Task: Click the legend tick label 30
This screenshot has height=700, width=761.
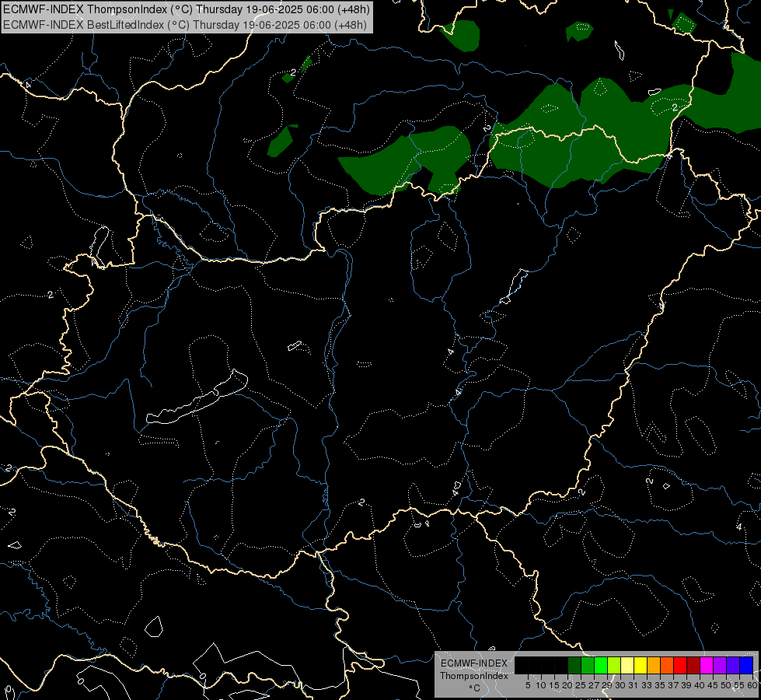Action: tap(621, 685)
